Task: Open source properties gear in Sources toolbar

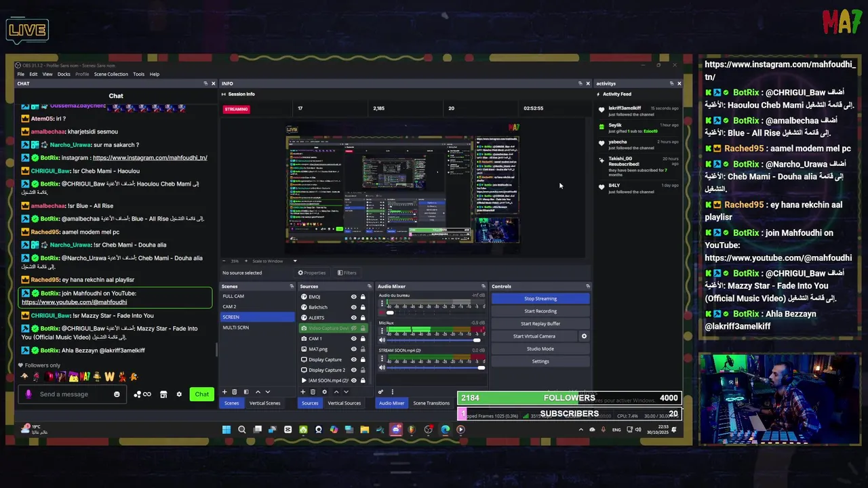Action: 324,392
